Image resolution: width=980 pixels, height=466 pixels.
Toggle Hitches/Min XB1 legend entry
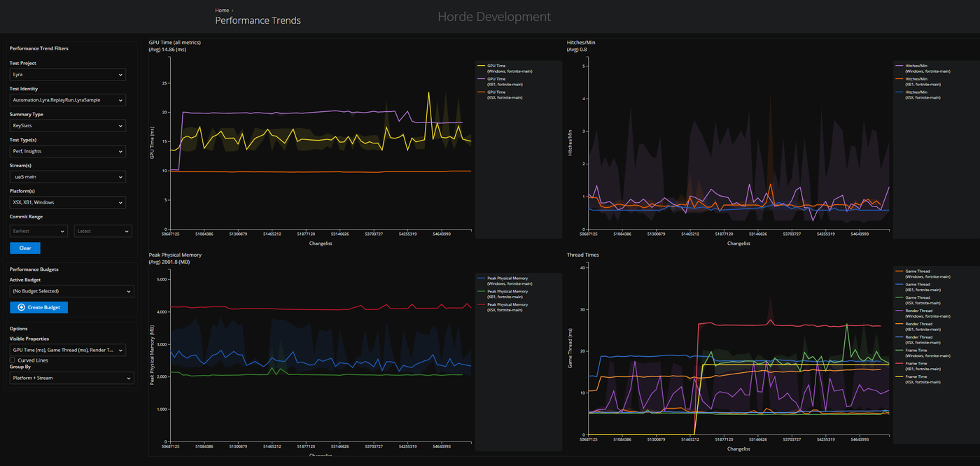coord(919,81)
